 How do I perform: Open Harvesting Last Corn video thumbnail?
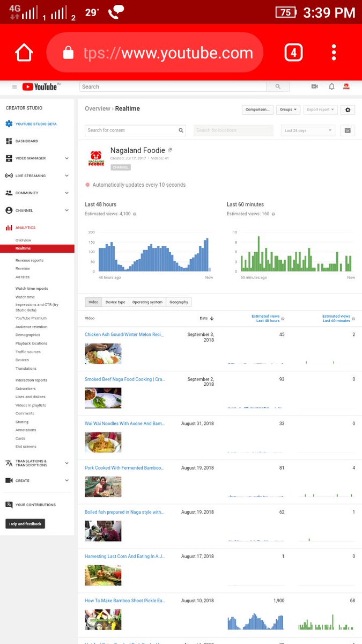point(103,575)
